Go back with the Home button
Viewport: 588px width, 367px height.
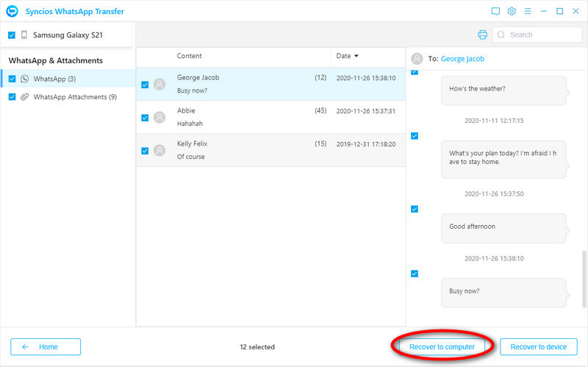point(46,346)
